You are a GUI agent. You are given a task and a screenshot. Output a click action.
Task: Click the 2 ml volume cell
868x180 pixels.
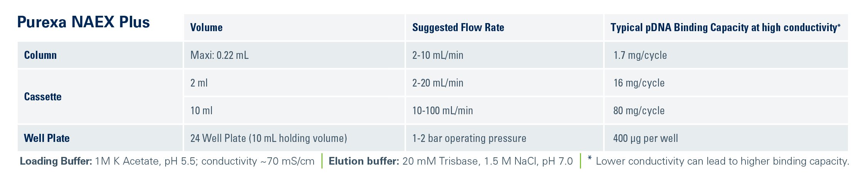pos(294,83)
